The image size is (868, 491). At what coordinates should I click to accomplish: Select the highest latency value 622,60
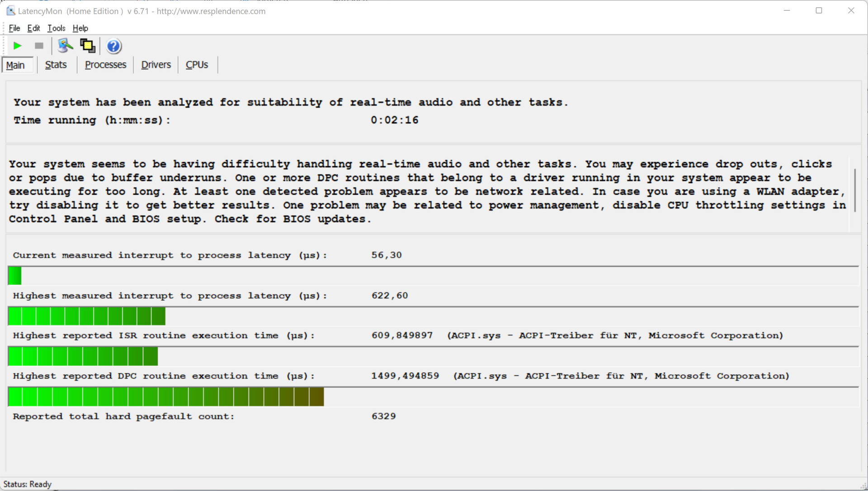click(390, 295)
